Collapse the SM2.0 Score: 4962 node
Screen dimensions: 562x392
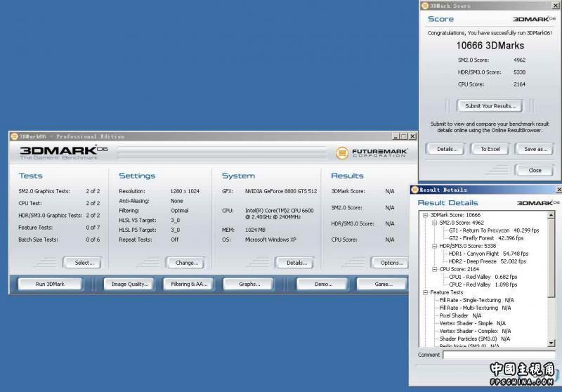click(x=434, y=223)
